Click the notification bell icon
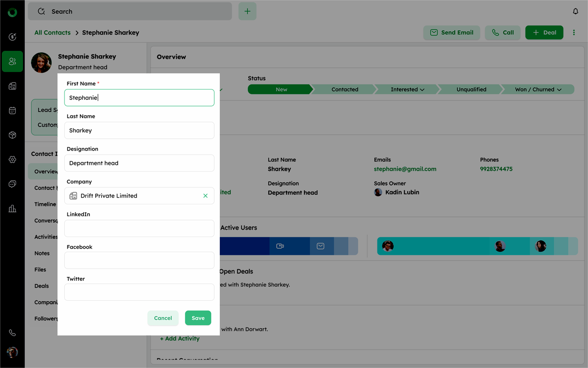Viewport: 588px width, 368px height. point(575,11)
